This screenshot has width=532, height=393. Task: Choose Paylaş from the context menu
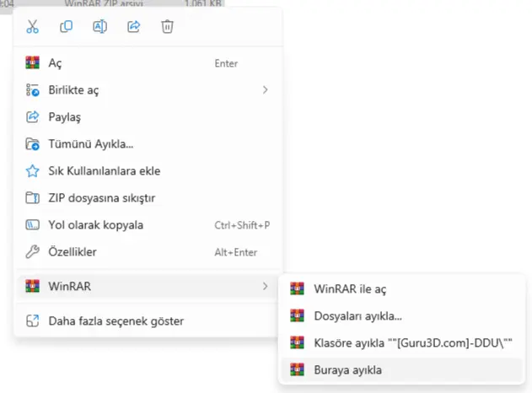tap(148, 117)
